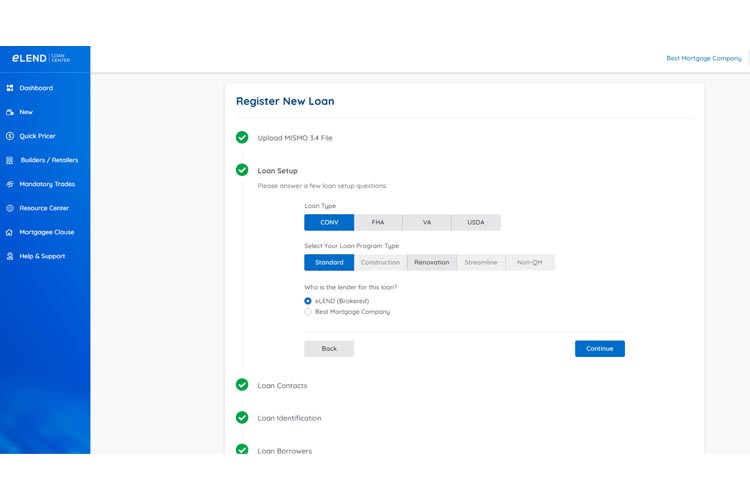The image size is (750, 500).
Task: Click the Builders / Retailers building icon
Action: click(x=10, y=160)
